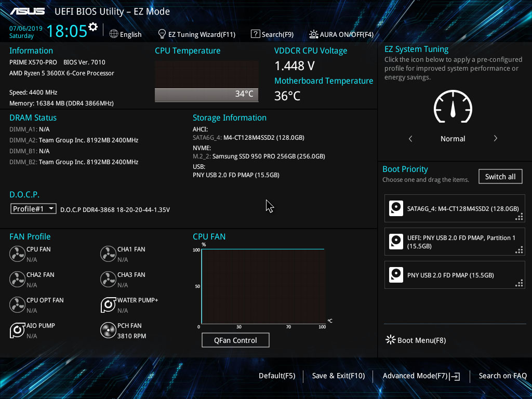Click the Boot Menu asterisk icon
Viewport: 532px width, 399px height.
tap(391, 340)
